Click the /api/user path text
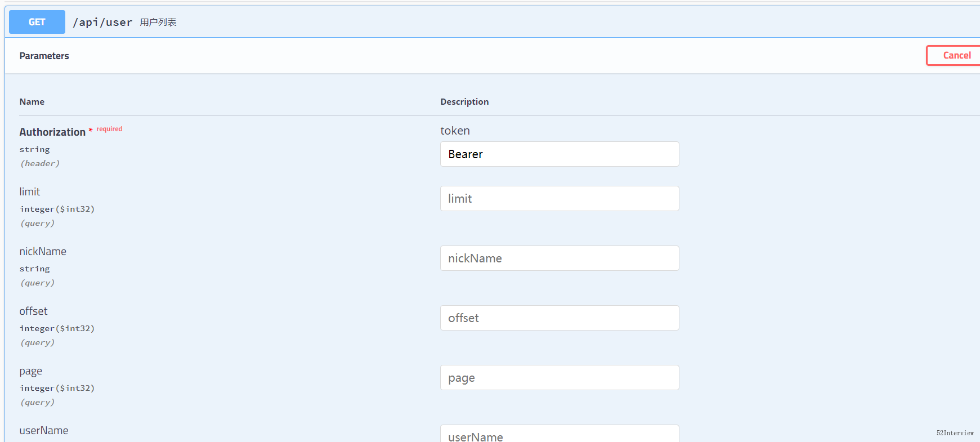Screen dimensions: 980x442 tap(102, 22)
